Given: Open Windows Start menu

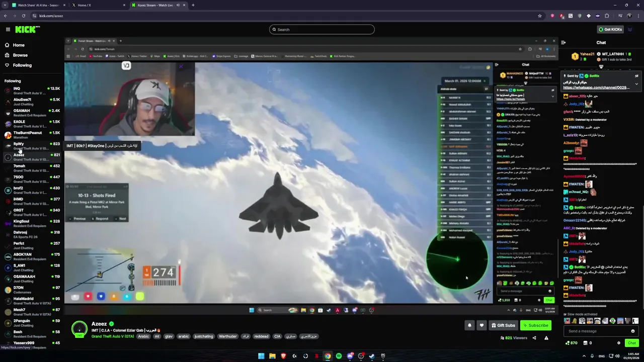Looking at the screenshot, I should [261, 356].
